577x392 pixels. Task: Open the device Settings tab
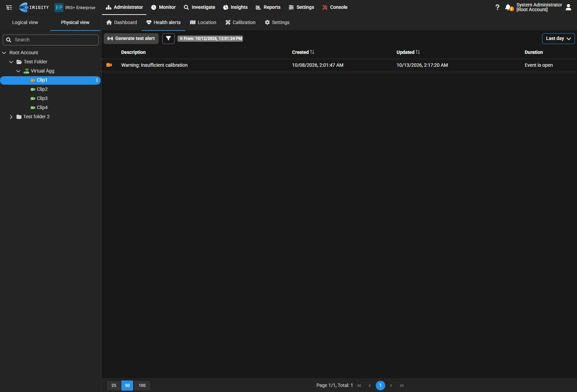click(x=277, y=22)
